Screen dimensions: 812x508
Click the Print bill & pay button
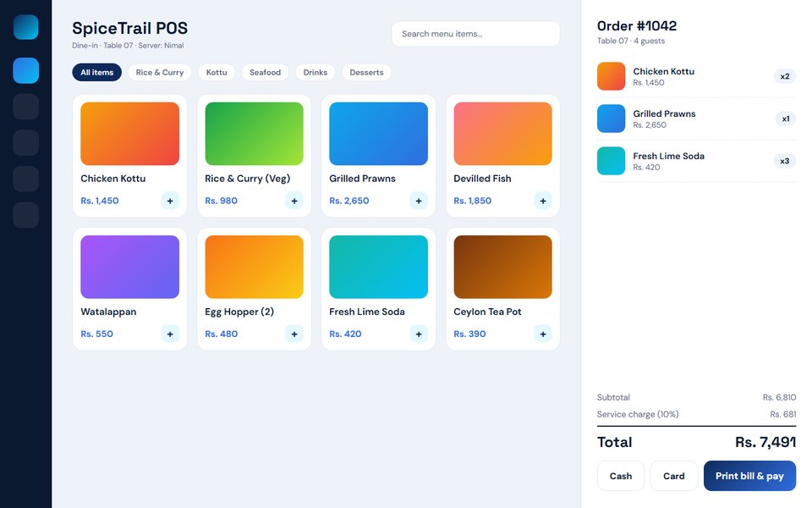pos(749,476)
